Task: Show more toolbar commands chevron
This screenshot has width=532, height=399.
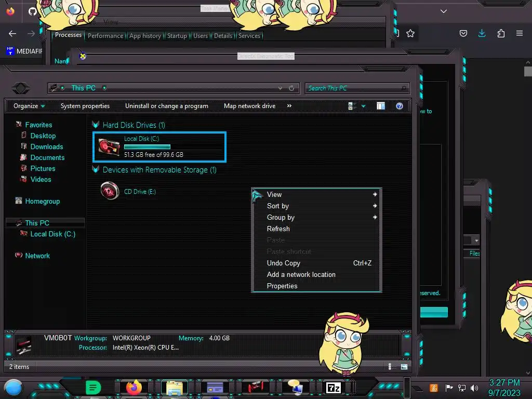Action: (x=289, y=106)
